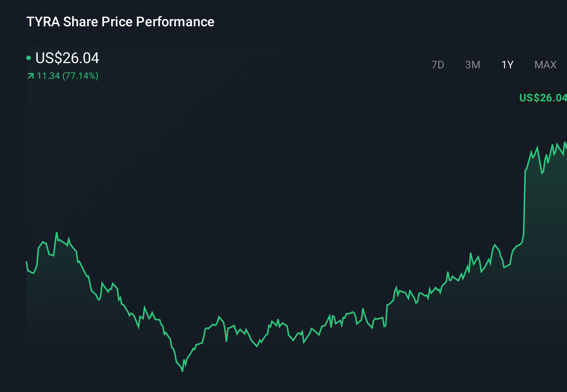The width and height of the screenshot is (567, 392).
Task: Click the TYRA Share Price Performance title
Action: tap(120, 22)
